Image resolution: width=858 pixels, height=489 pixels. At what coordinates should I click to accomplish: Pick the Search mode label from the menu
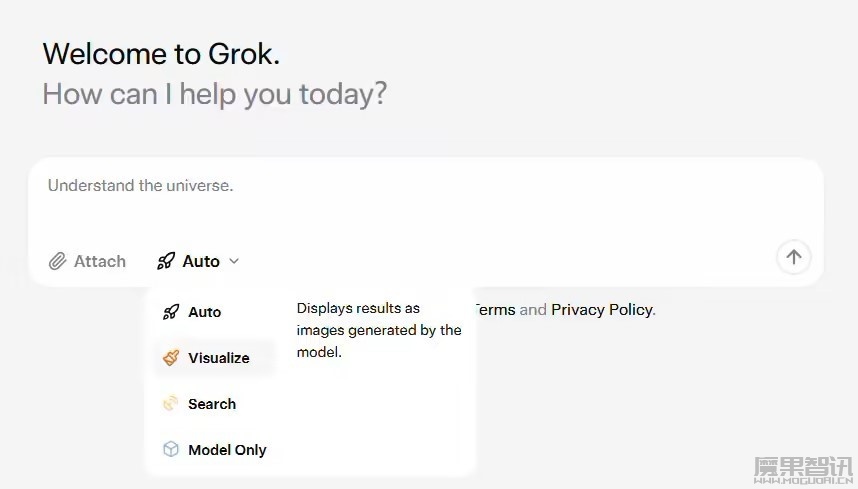212,404
